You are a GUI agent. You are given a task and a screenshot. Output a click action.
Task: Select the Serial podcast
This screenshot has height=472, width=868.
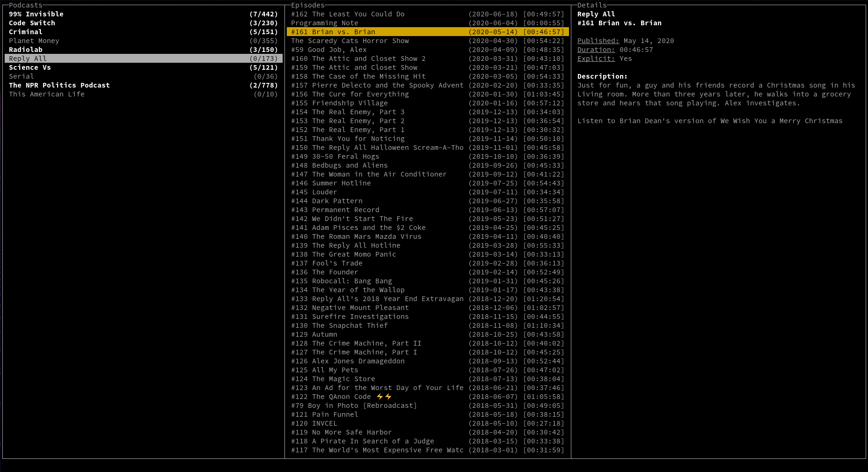(143, 76)
